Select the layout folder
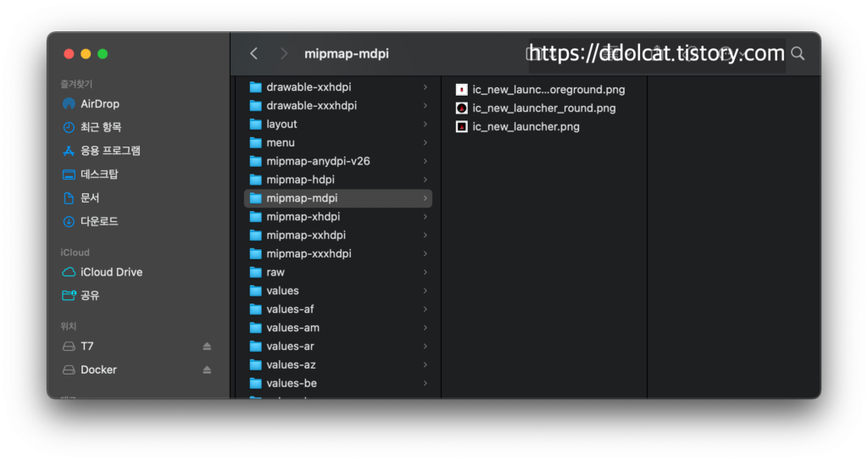This screenshot has width=868, height=461. point(281,124)
